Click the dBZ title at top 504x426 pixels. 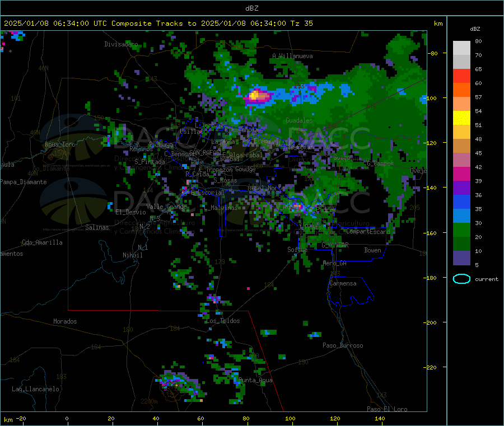tap(251, 8)
